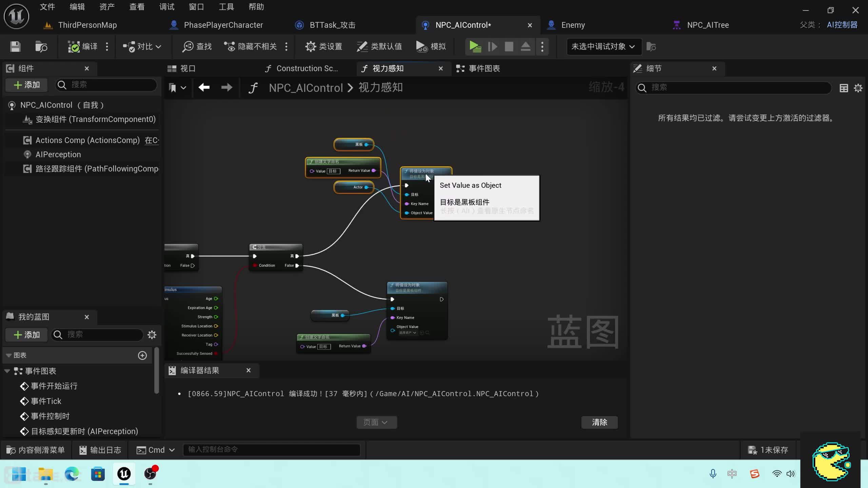Add a new component
868x488 pixels.
click(27, 85)
